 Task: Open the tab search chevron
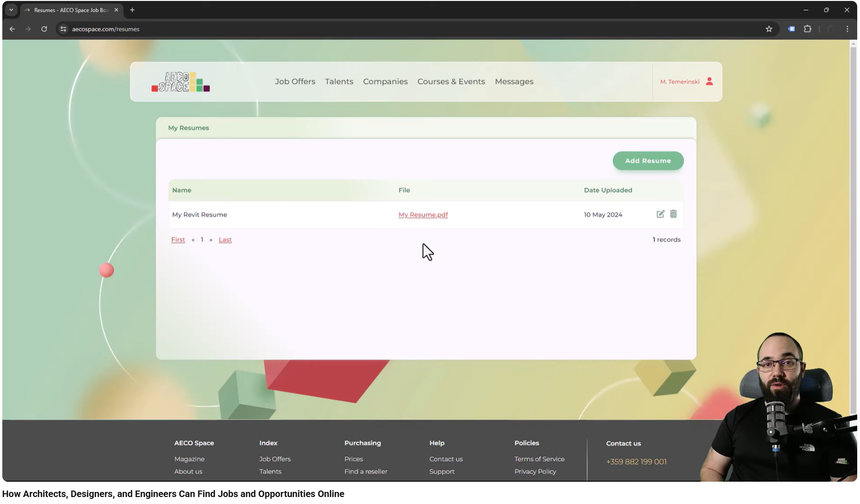click(x=11, y=9)
